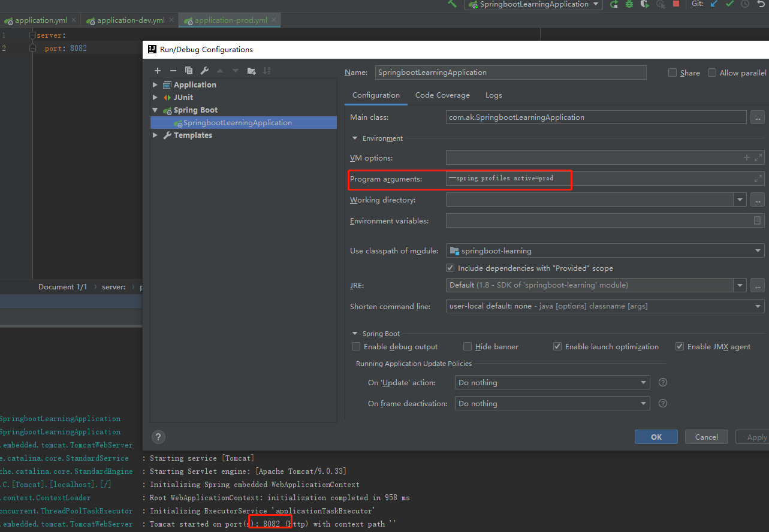Start debugging with the green bug icon

coord(629,4)
